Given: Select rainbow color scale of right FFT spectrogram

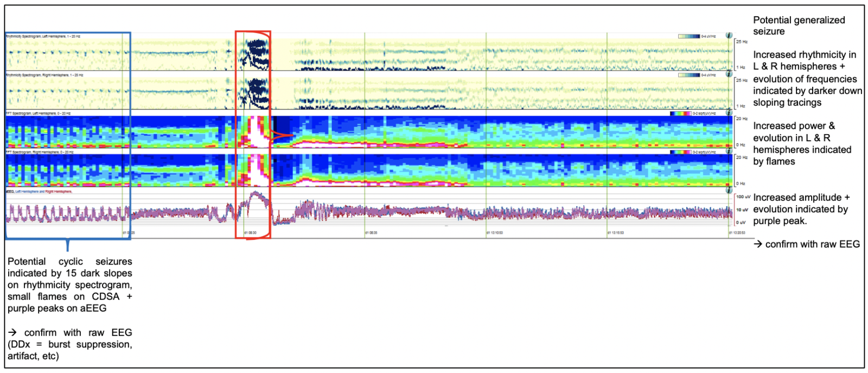Looking at the screenshot, I should point(681,152).
